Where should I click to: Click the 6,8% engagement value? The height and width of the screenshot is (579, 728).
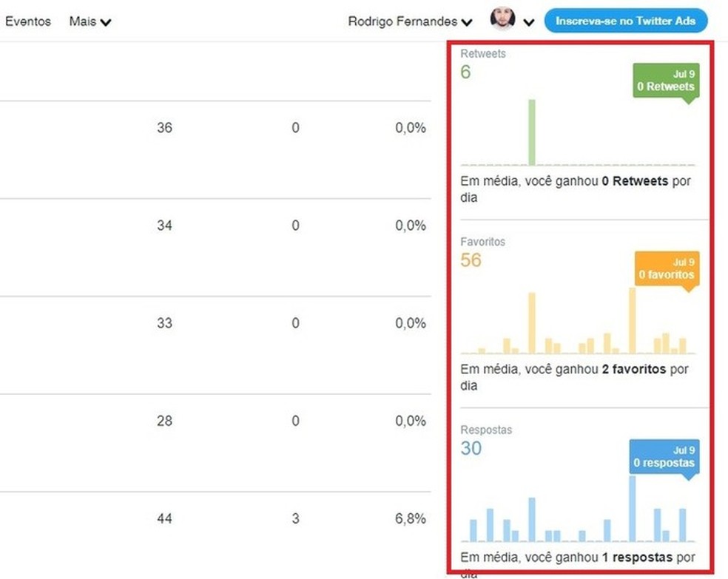pyautogui.click(x=412, y=519)
